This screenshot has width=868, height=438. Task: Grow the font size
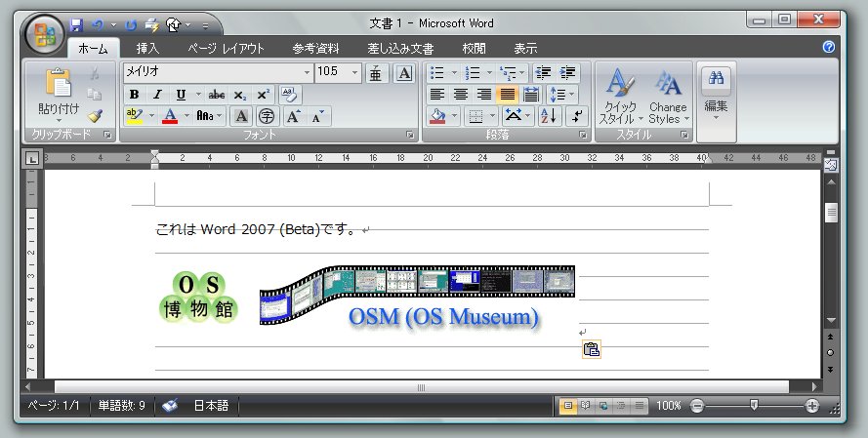[293, 116]
